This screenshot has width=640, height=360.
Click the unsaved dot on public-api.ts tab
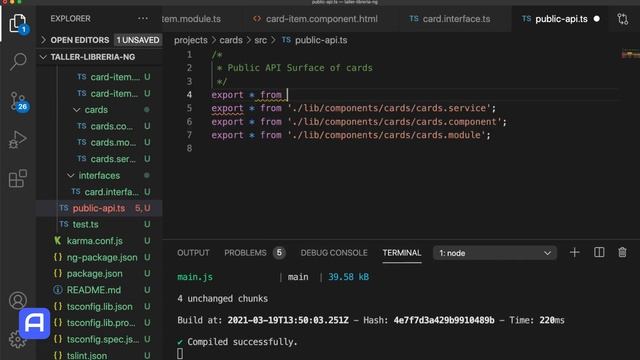(596, 19)
